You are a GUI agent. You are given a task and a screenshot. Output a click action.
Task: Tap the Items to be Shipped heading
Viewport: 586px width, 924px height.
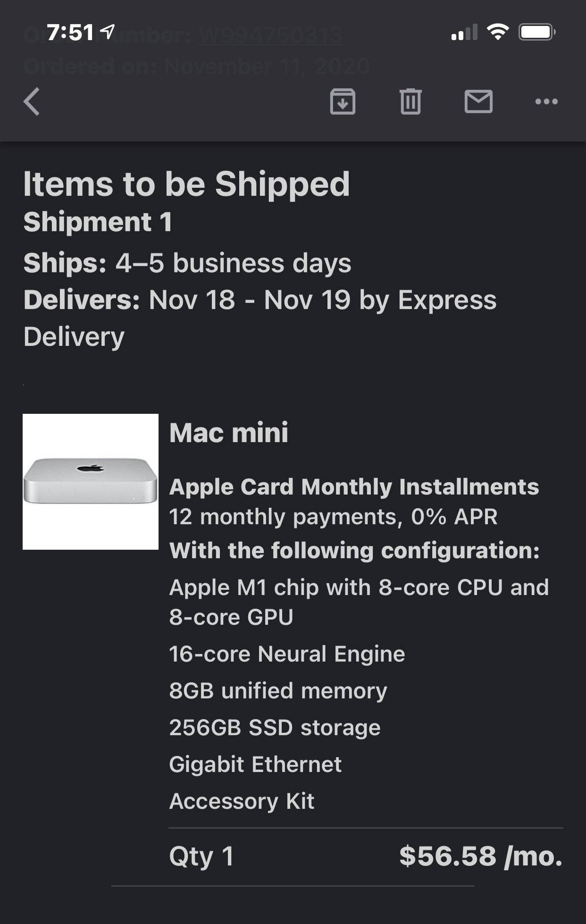coord(187,184)
